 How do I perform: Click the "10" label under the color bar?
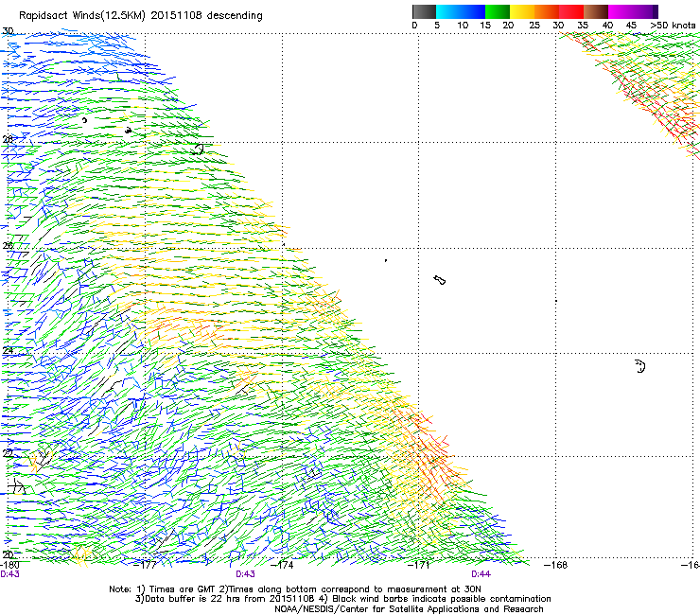pyautogui.click(x=463, y=26)
